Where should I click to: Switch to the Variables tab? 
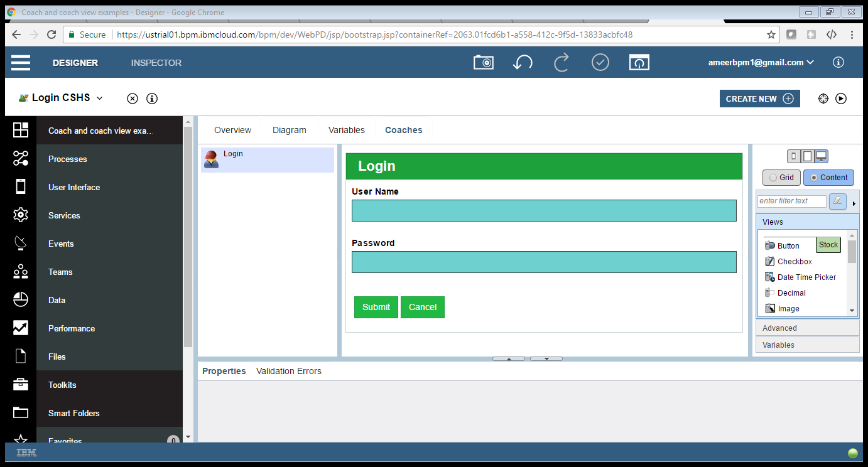click(346, 129)
